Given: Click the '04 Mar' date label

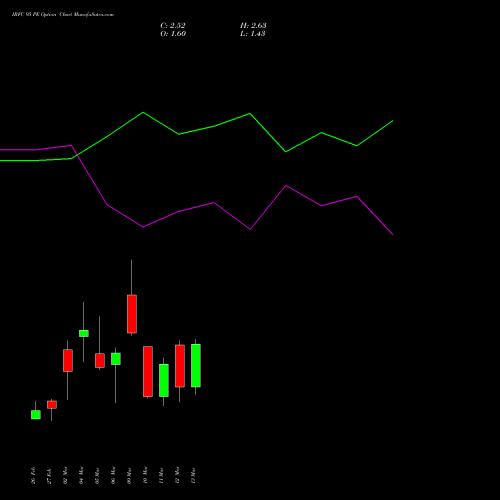Looking at the screenshot, I should (81, 476).
